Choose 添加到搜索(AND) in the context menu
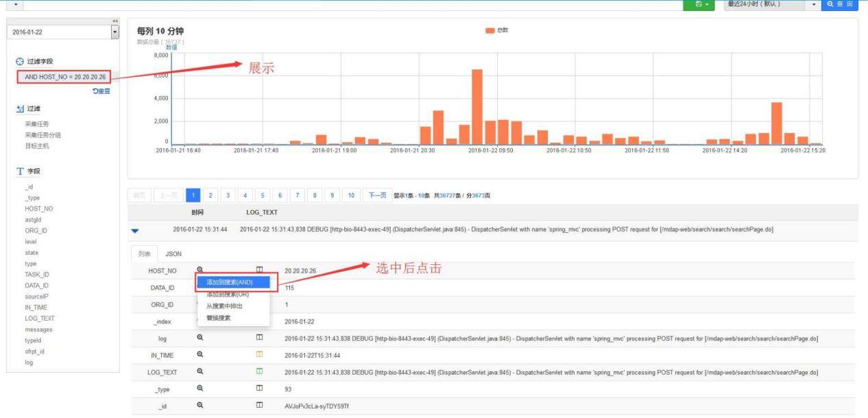Screen dimensions: 868x418 230,282
